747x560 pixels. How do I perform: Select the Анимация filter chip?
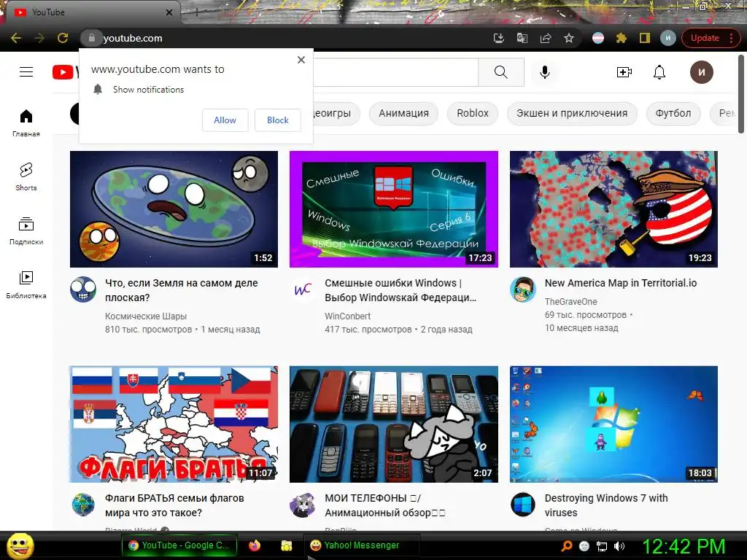403,113
